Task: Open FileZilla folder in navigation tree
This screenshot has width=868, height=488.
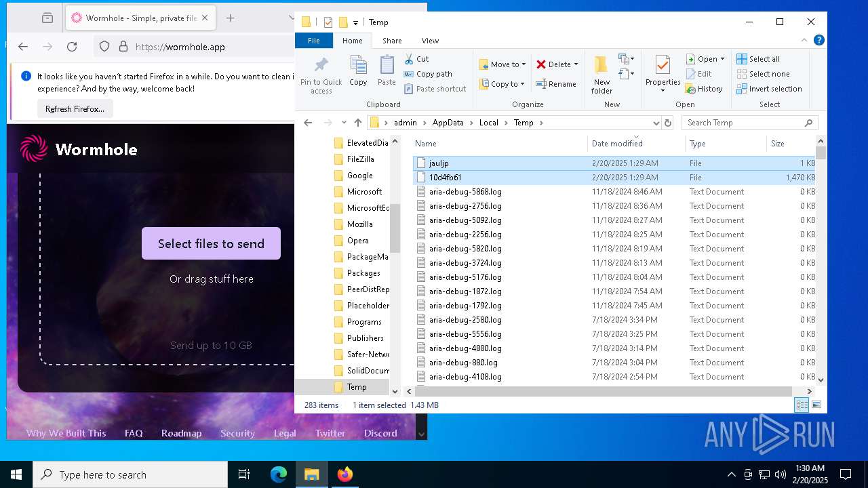Action: (360, 159)
